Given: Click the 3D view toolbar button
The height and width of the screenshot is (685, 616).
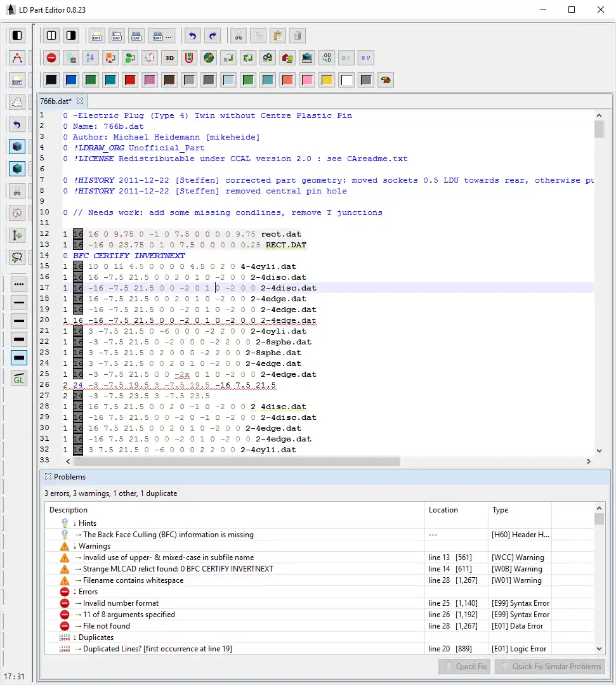Looking at the screenshot, I should 169,58.
